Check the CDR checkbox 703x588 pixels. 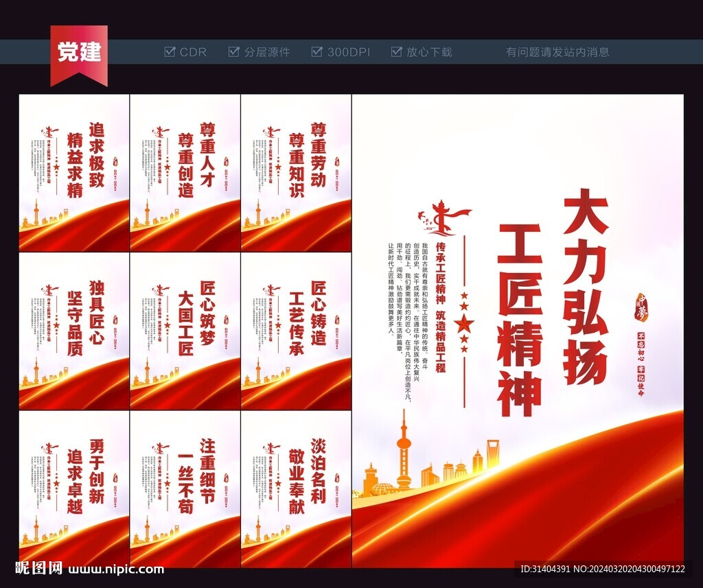[x=170, y=51]
